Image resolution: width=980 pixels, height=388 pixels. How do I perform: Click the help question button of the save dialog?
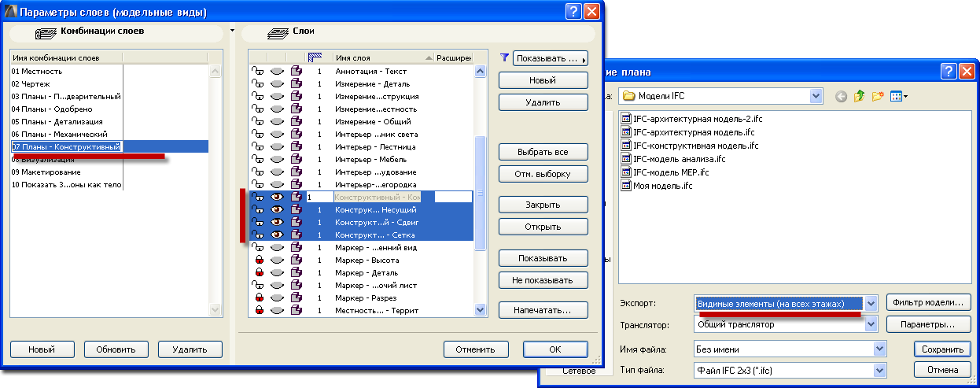(949, 71)
